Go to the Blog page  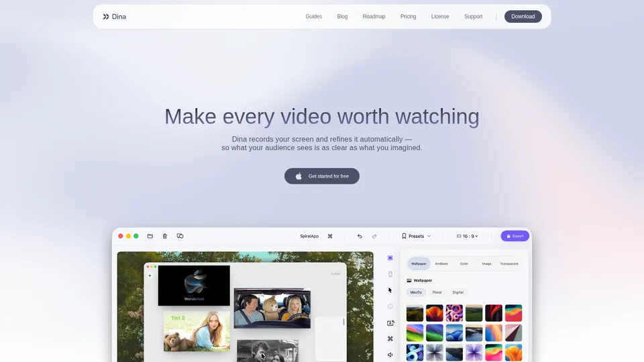coord(342,16)
